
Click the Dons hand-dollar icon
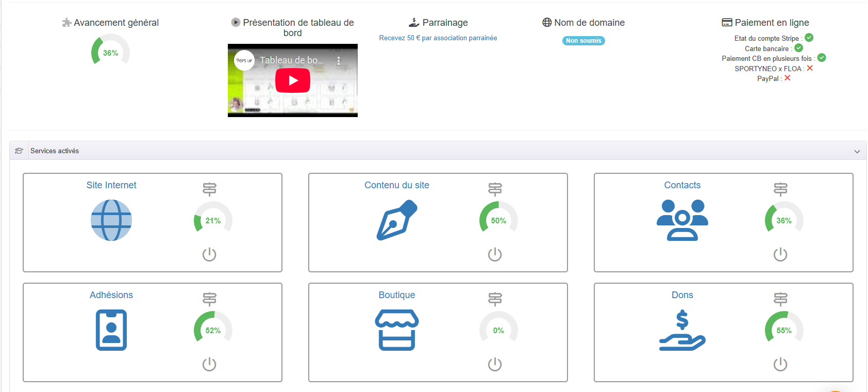tap(682, 330)
